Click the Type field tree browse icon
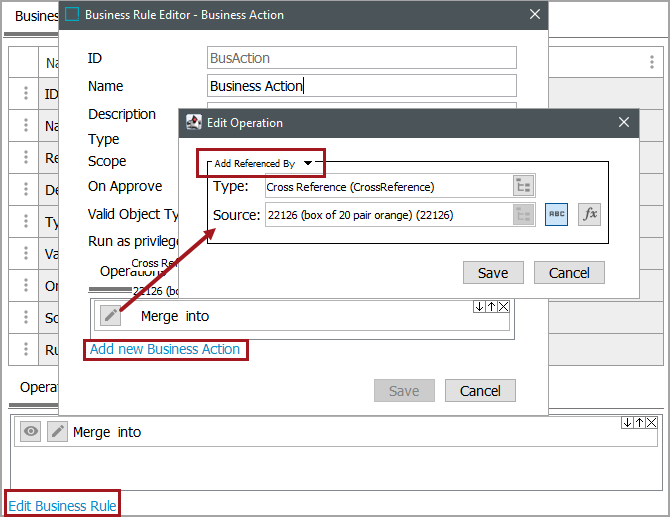 pos(524,186)
